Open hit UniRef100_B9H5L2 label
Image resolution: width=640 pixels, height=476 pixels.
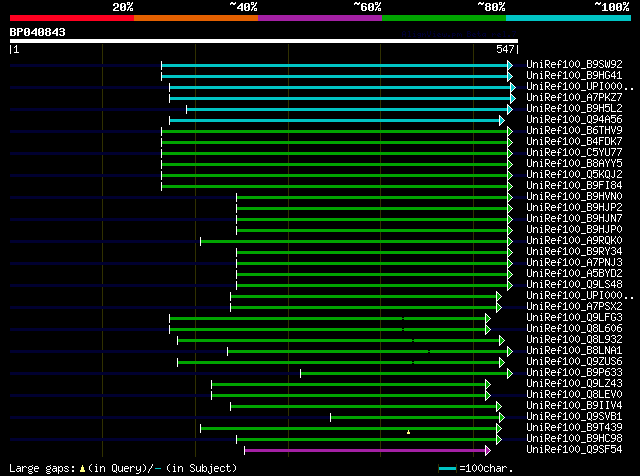point(574,109)
